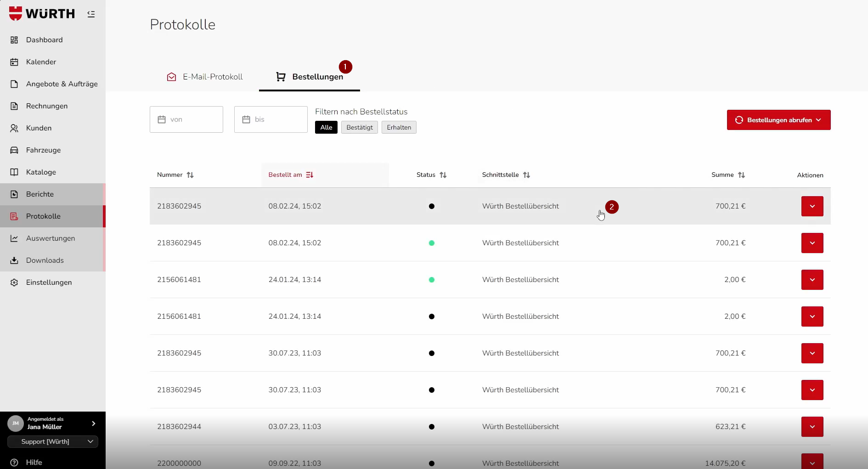Click the Protokolle sidebar icon
The height and width of the screenshot is (469, 868).
coord(14,216)
